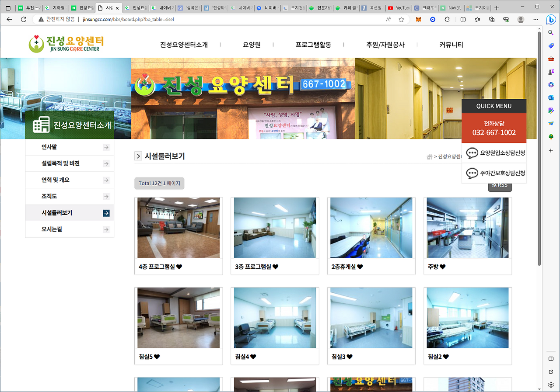
Task: Add a sidebar app with plus icon
Action: (x=551, y=150)
